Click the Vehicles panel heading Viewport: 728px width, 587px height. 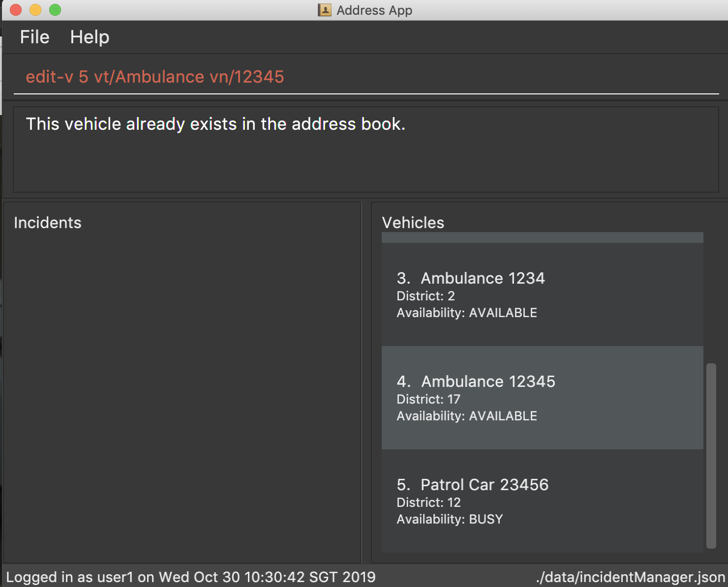(x=413, y=223)
